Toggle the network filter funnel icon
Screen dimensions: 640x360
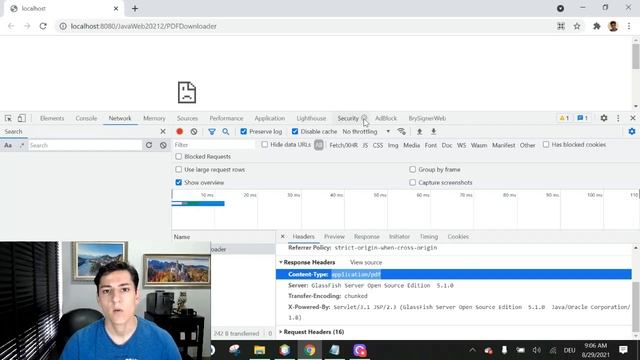(x=211, y=131)
